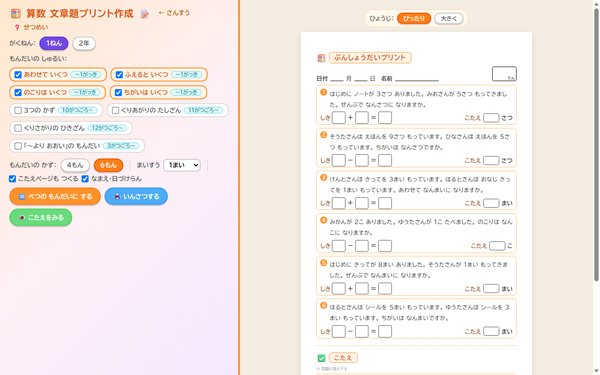Open the せつめい help link
The image size is (600, 375).
[x=31, y=27]
